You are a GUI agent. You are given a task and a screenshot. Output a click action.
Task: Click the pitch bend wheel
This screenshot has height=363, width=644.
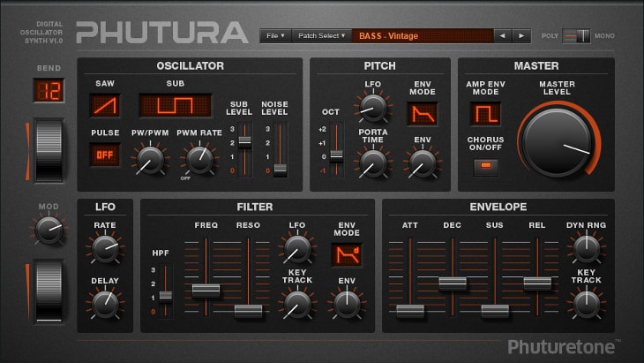(49, 150)
